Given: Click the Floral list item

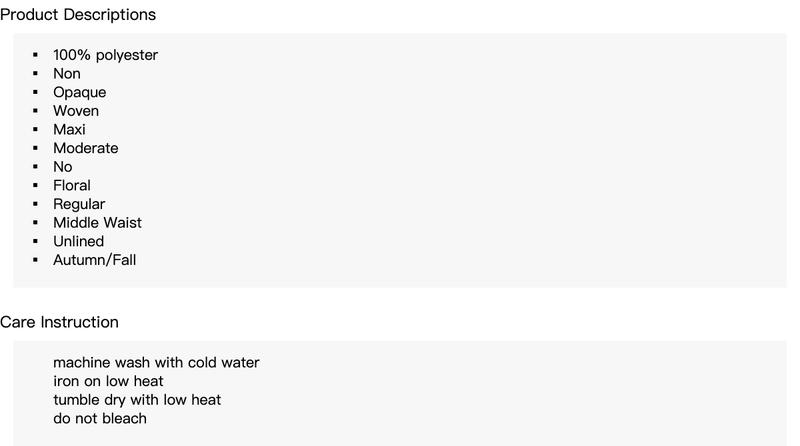Looking at the screenshot, I should click(72, 185).
